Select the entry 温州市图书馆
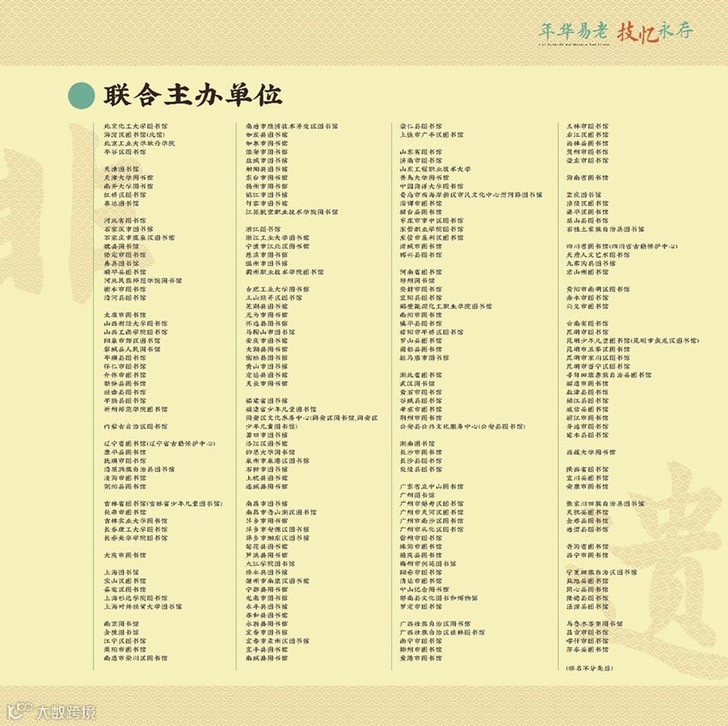This screenshot has height=726, width=728. (x=267, y=263)
